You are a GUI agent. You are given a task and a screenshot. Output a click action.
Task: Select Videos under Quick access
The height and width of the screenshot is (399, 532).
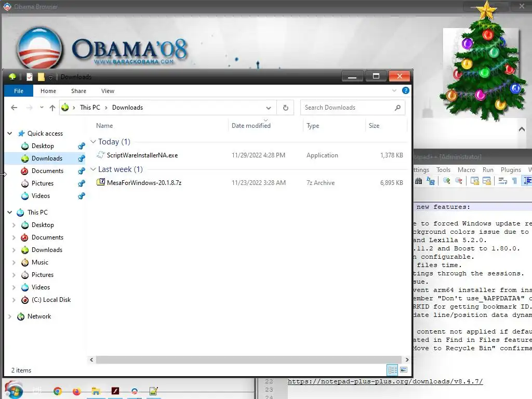coord(41,196)
